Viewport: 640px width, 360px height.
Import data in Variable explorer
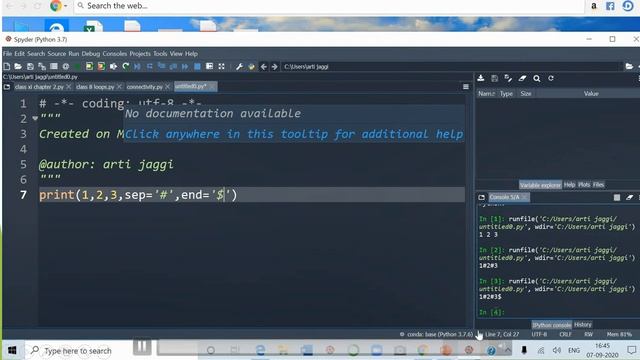pyautogui.click(x=481, y=78)
